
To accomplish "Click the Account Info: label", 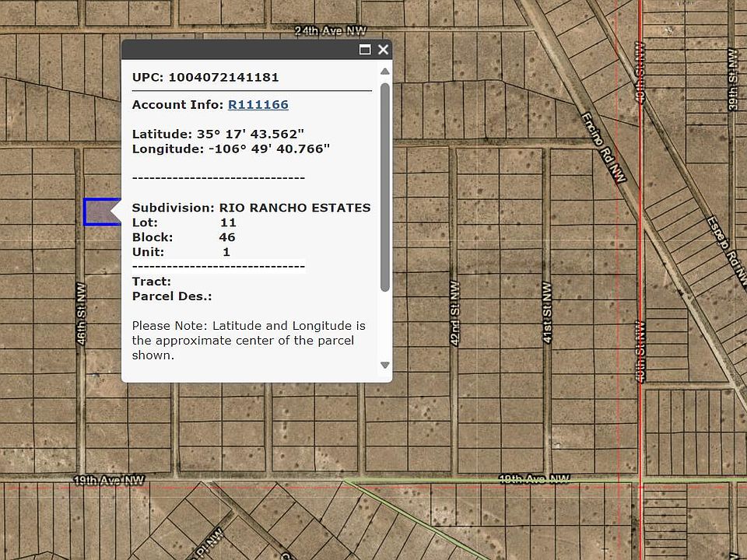I will tap(177, 105).
